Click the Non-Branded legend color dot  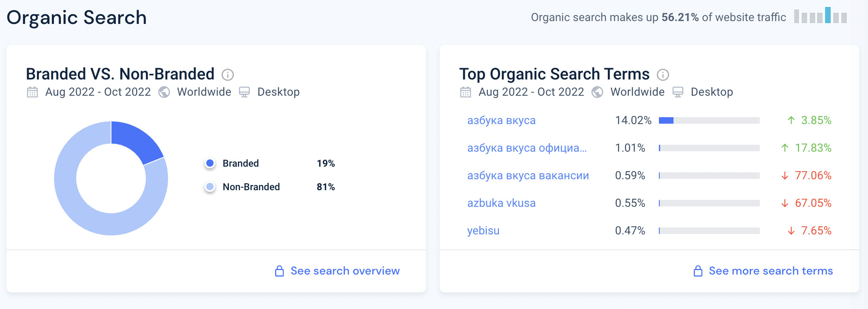pyautogui.click(x=210, y=187)
